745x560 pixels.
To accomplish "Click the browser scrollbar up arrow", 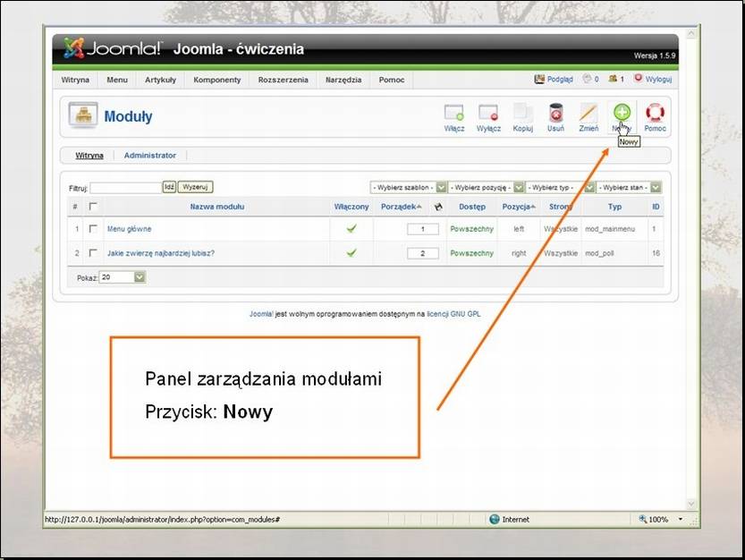I will 691,33.
